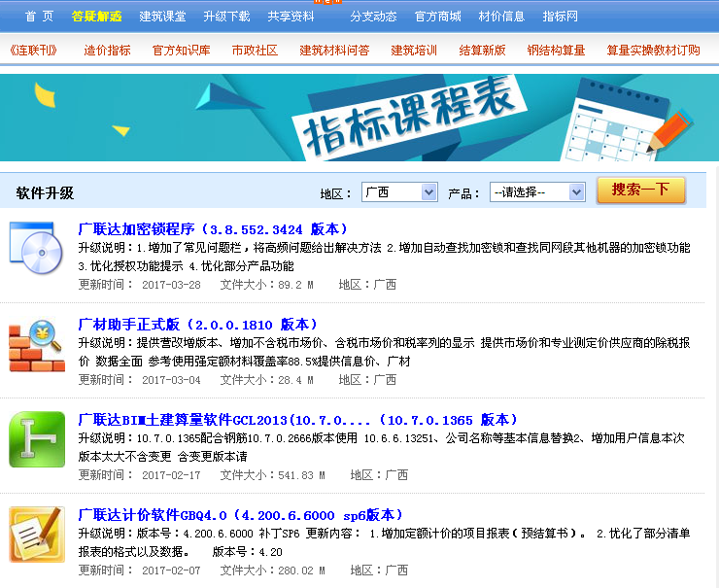Open the 共享资料 navigation item
Viewport: 719px width, 588px height.
[x=291, y=17]
